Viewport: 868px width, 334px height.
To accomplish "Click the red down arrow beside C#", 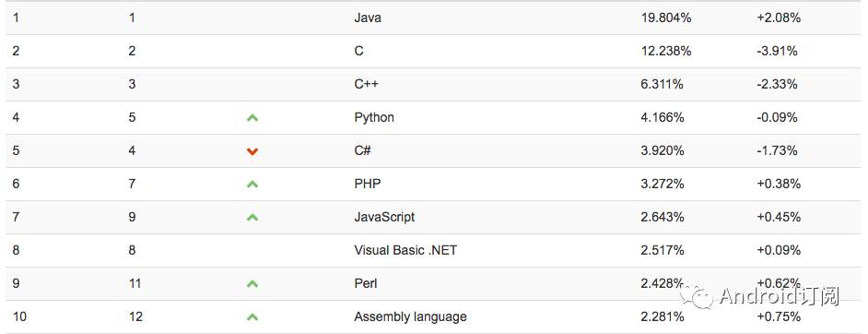I will (x=252, y=151).
